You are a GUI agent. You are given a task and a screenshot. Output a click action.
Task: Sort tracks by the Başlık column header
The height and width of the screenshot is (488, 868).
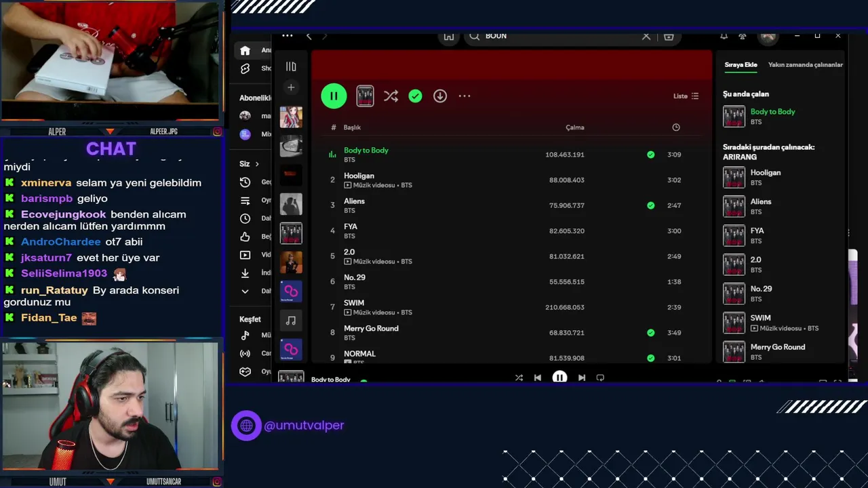[352, 127]
